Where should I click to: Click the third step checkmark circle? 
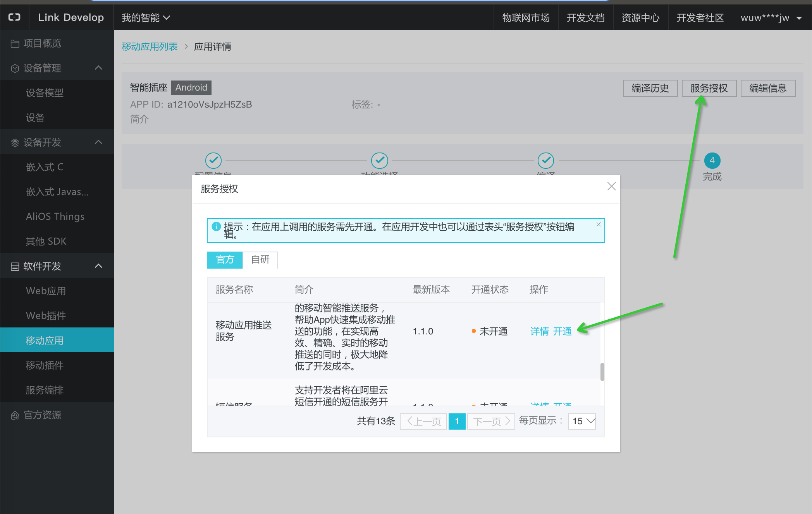tap(546, 160)
